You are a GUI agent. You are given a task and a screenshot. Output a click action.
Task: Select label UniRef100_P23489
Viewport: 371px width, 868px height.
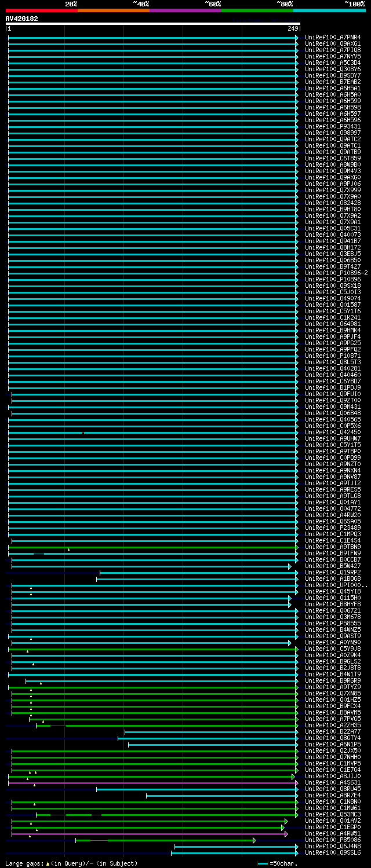point(333,528)
